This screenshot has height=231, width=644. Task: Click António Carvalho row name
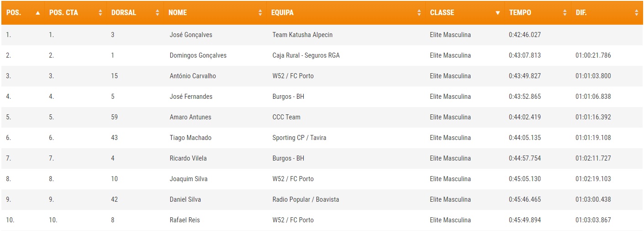[193, 76]
